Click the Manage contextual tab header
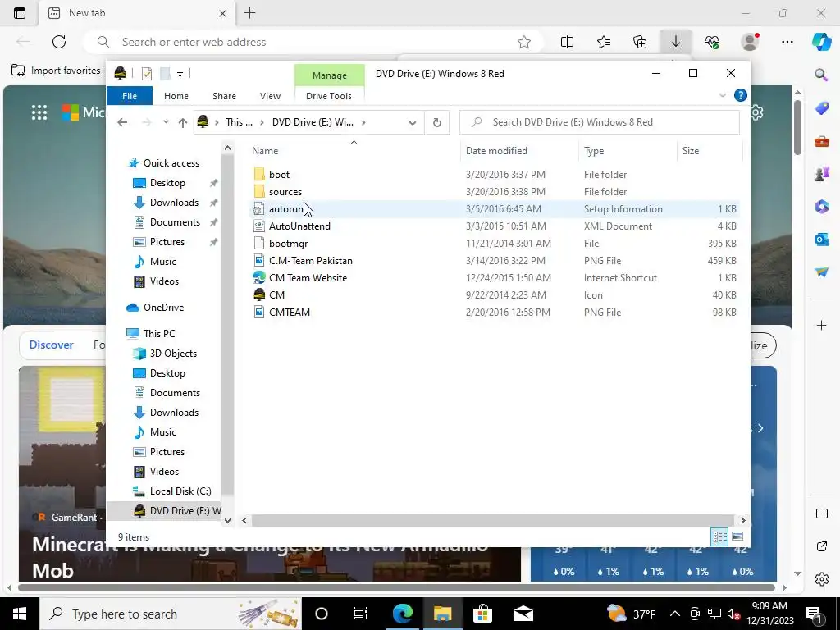Screen dimensions: 840x630 point(330,75)
